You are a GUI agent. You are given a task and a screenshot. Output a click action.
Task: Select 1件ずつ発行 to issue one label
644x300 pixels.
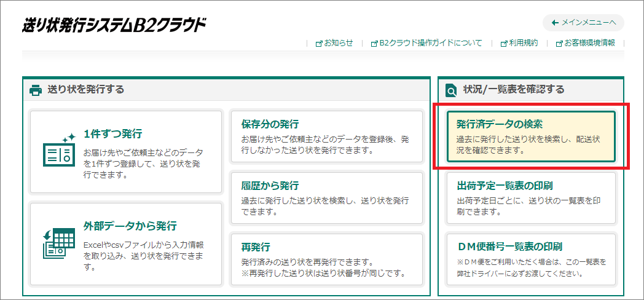pyautogui.click(x=126, y=151)
